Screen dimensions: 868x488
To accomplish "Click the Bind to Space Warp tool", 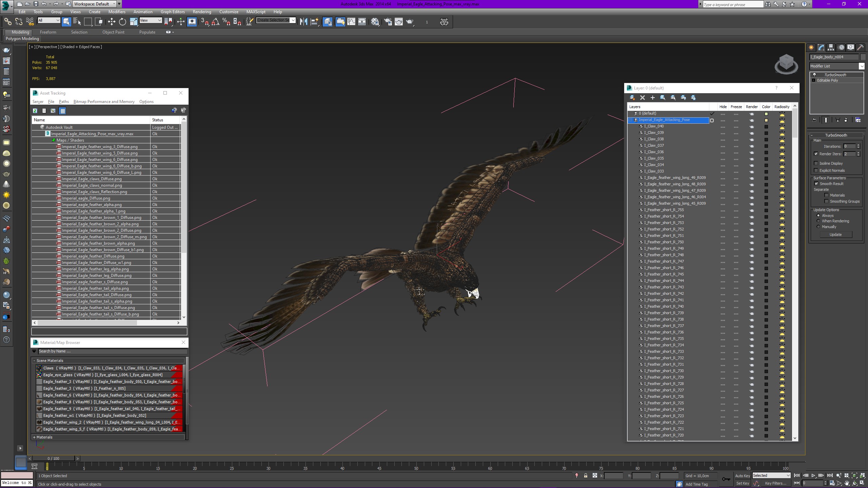I will (30, 22).
